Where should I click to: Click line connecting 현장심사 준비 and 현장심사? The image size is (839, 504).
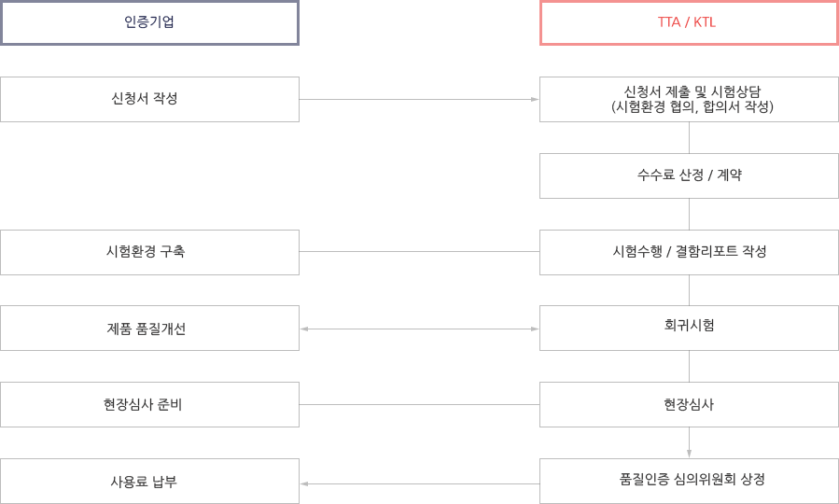click(x=419, y=404)
